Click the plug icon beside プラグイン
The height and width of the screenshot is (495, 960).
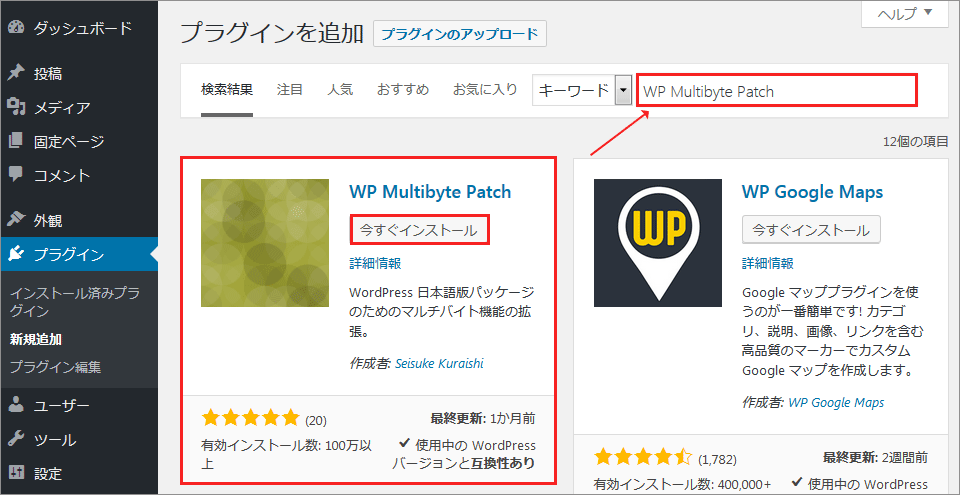point(16,254)
